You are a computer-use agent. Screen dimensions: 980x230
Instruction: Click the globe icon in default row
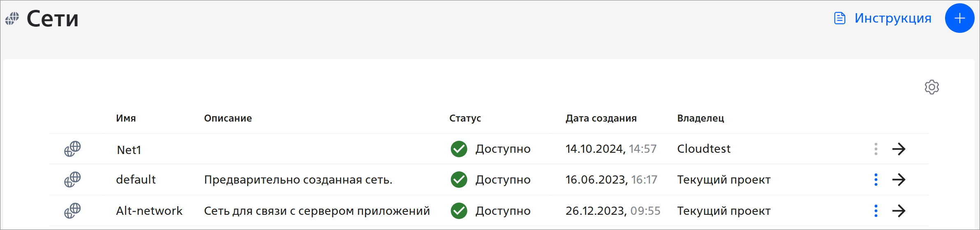tap(72, 179)
